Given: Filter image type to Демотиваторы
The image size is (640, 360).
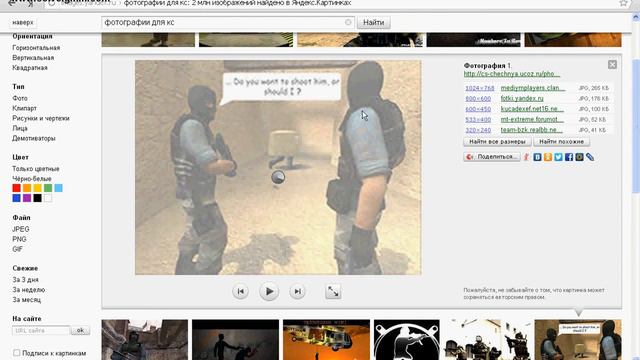Looking at the screenshot, I should [x=34, y=138].
